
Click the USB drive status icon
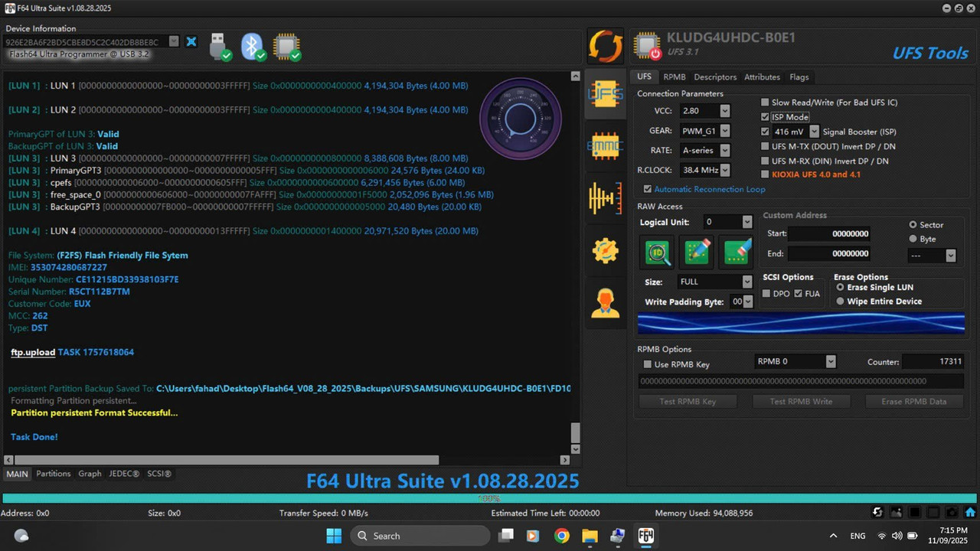[x=220, y=46]
